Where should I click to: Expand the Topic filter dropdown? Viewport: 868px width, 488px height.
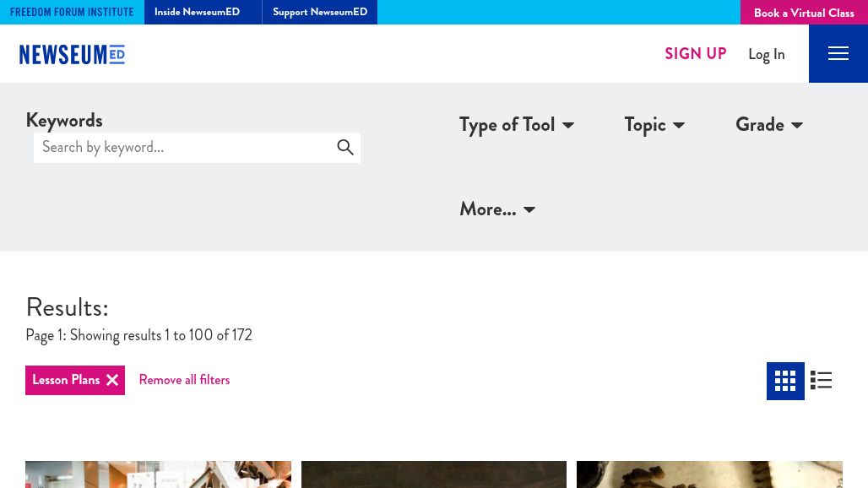point(654,125)
